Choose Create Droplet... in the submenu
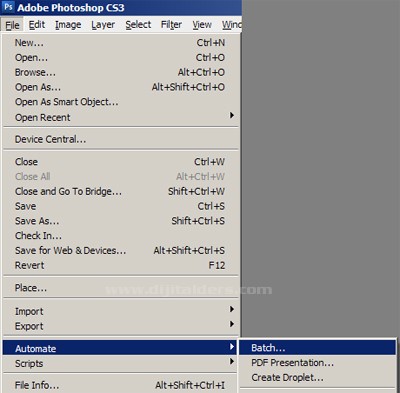The image size is (400, 393). coord(317,377)
